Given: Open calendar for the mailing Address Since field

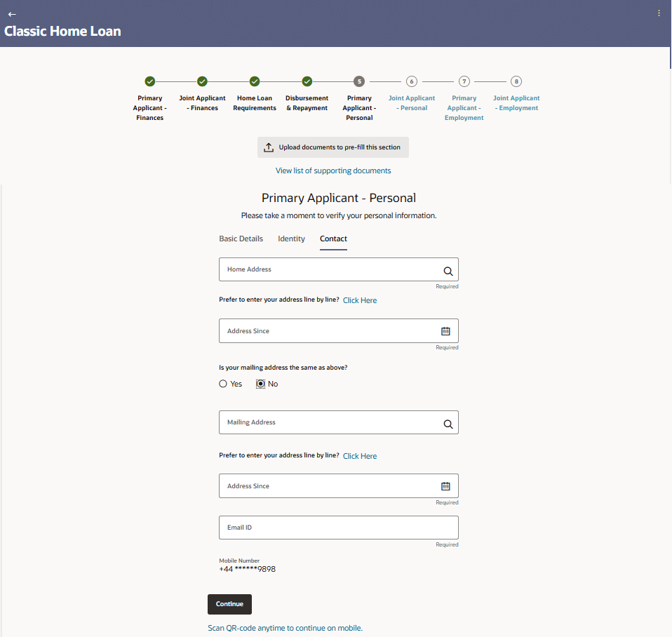Looking at the screenshot, I should click(x=445, y=486).
